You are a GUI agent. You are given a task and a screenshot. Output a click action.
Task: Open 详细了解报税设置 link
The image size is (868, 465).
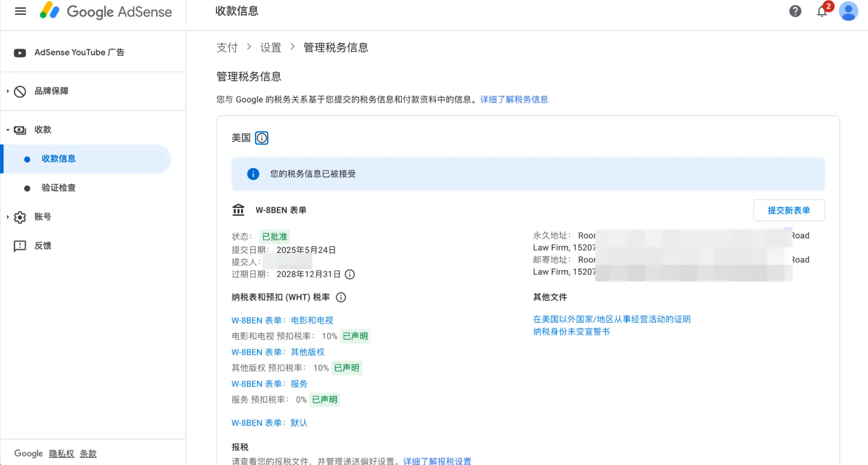(437, 461)
